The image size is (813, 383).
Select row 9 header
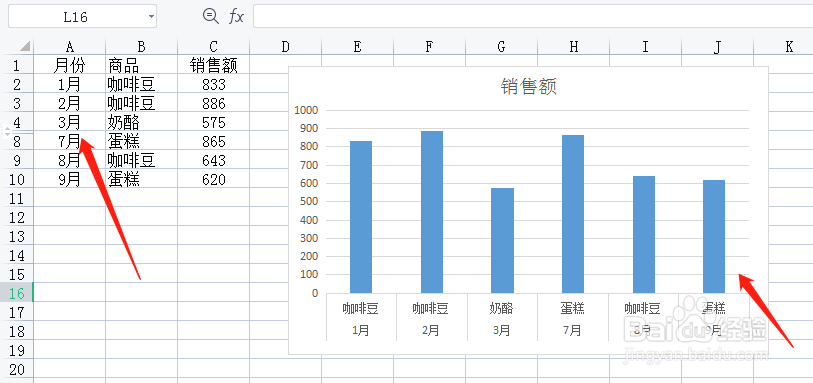click(x=17, y=160)
